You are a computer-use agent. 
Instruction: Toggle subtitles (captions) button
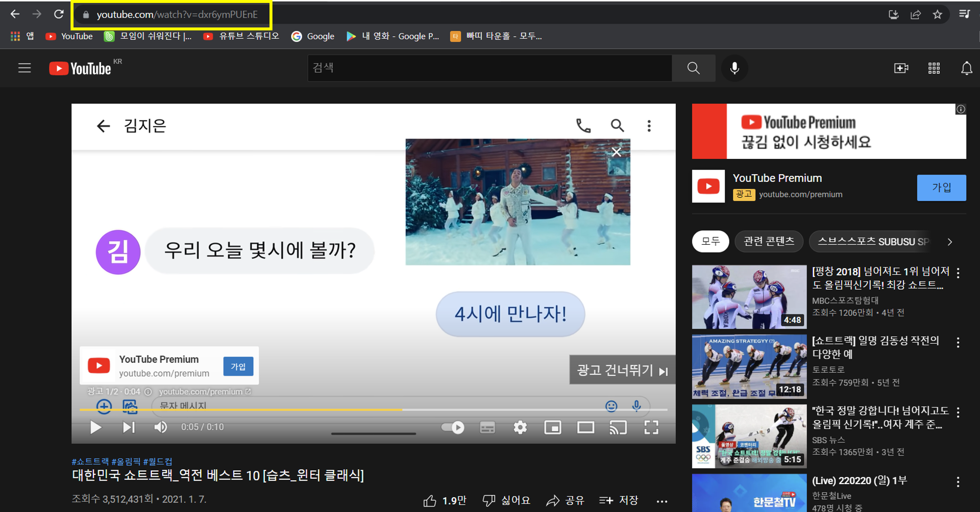(x=487, y=428)
